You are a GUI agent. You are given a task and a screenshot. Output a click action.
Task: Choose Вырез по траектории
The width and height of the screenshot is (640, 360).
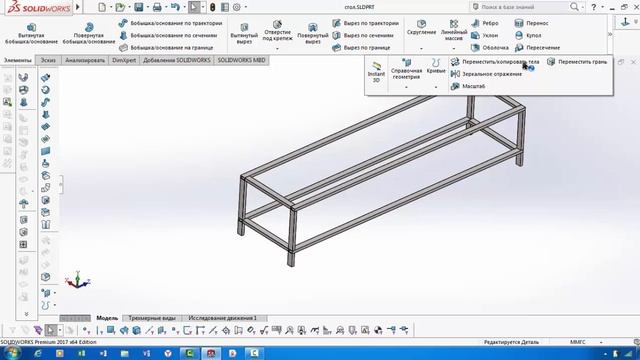coord(365,23)
